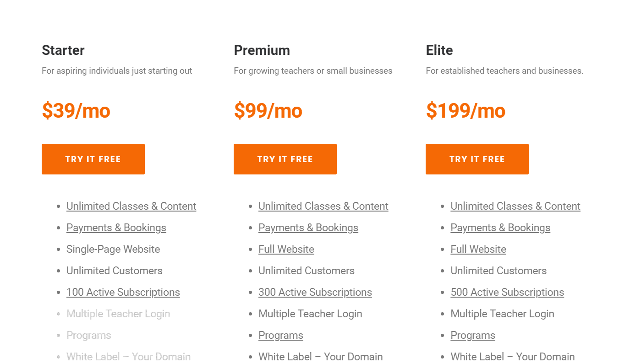Open Payments & Bookings link for Starter
Image resolution: width=641 pixels, height=364 pixels.
tap(116, 228)
